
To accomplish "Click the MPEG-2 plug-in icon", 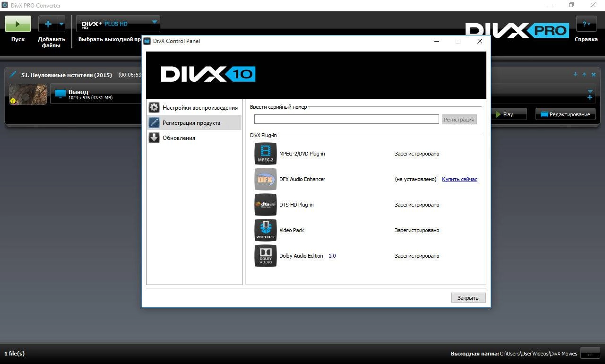I will click(266, 154).
